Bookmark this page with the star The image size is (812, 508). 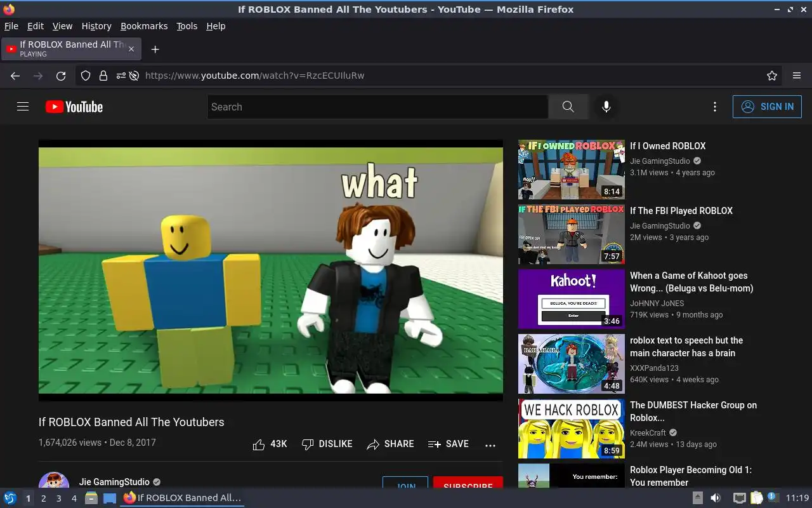click(772, 76)
